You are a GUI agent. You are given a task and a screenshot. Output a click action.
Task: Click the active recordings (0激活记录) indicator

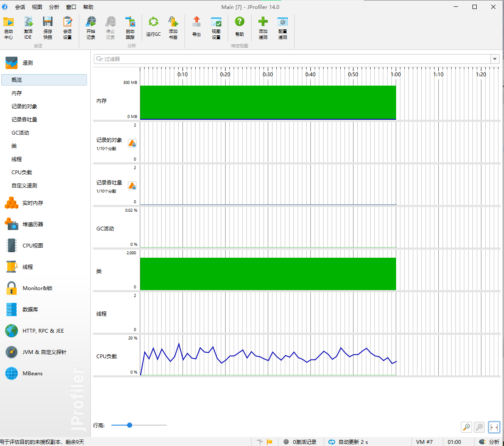tap(300, 442)
